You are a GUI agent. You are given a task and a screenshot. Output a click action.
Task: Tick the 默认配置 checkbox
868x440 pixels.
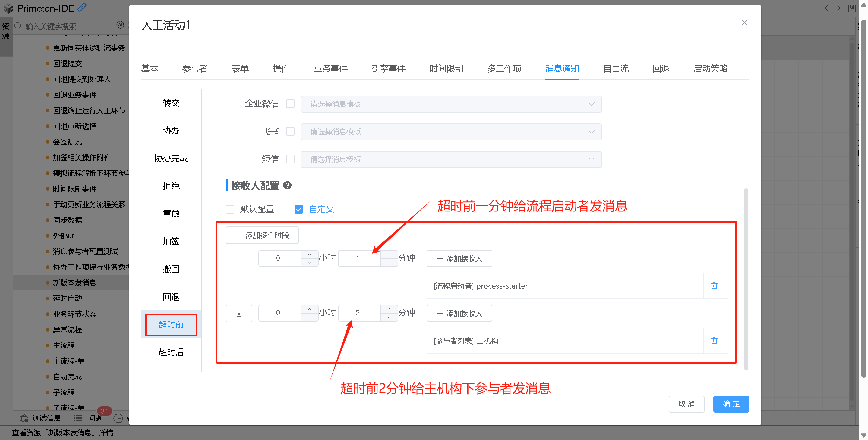pos(230,209)
